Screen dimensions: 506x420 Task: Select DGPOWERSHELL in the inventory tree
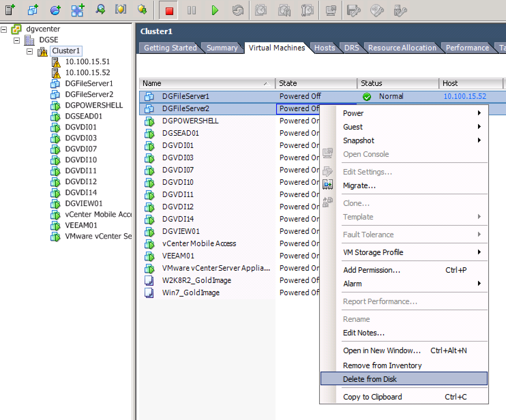94,105
